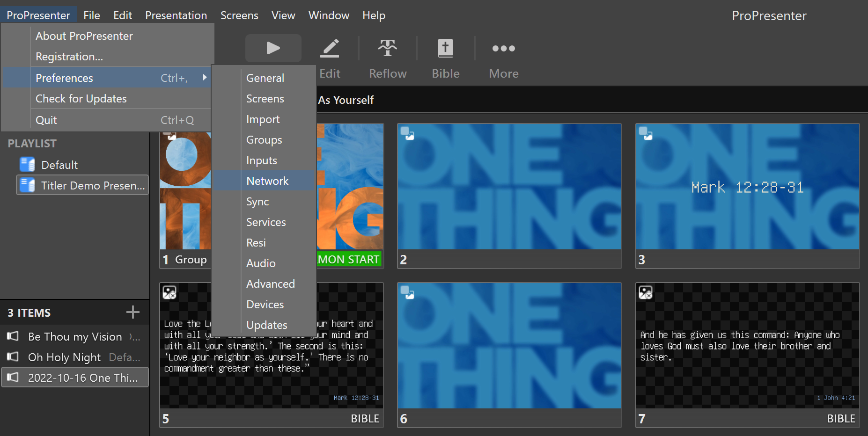Select Sync preferences
Viewport: 868px width, 436px height.
pos(257,202)
